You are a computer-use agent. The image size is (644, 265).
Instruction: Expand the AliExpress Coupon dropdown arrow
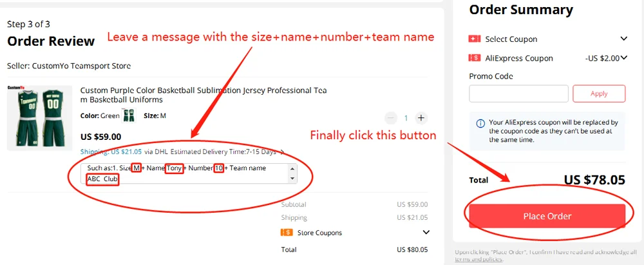(x=624, y=58)
